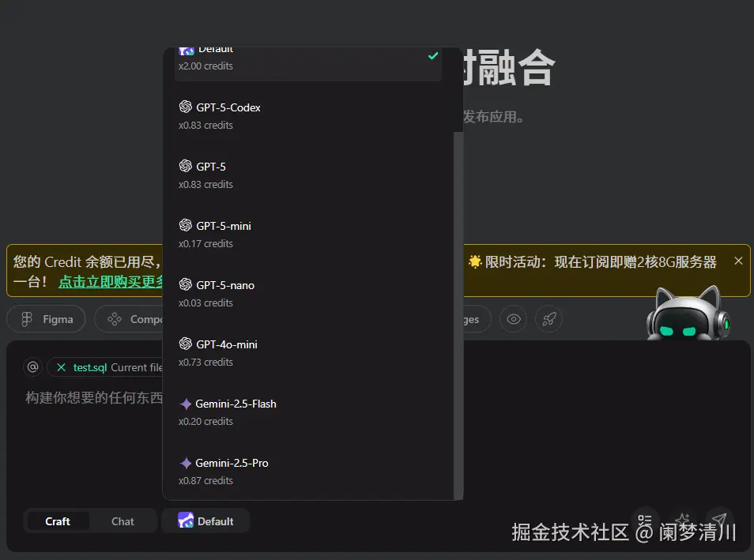This screenshot has width=754, height=560.
Task: Click the x0.20 credits text
Action: point(205,422)
